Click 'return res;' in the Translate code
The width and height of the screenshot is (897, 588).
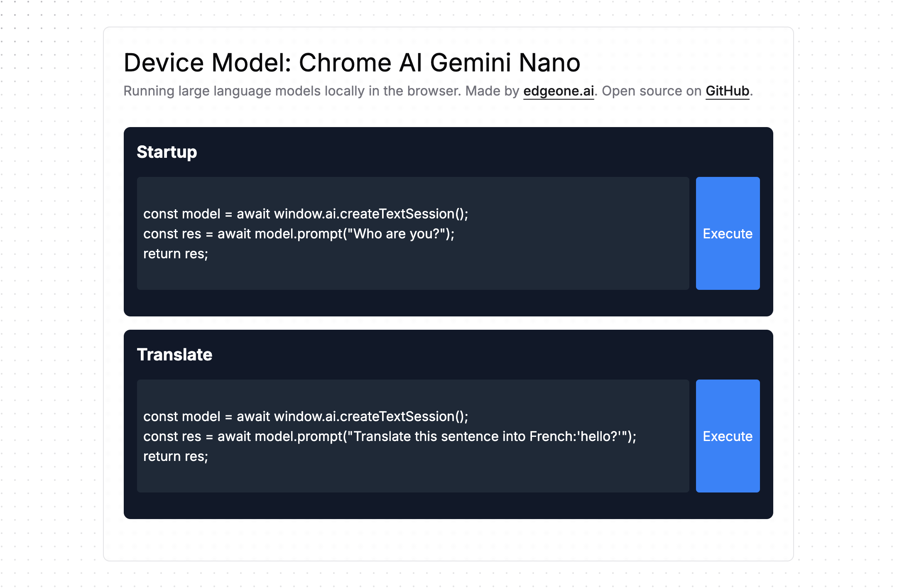coord(176,456)
